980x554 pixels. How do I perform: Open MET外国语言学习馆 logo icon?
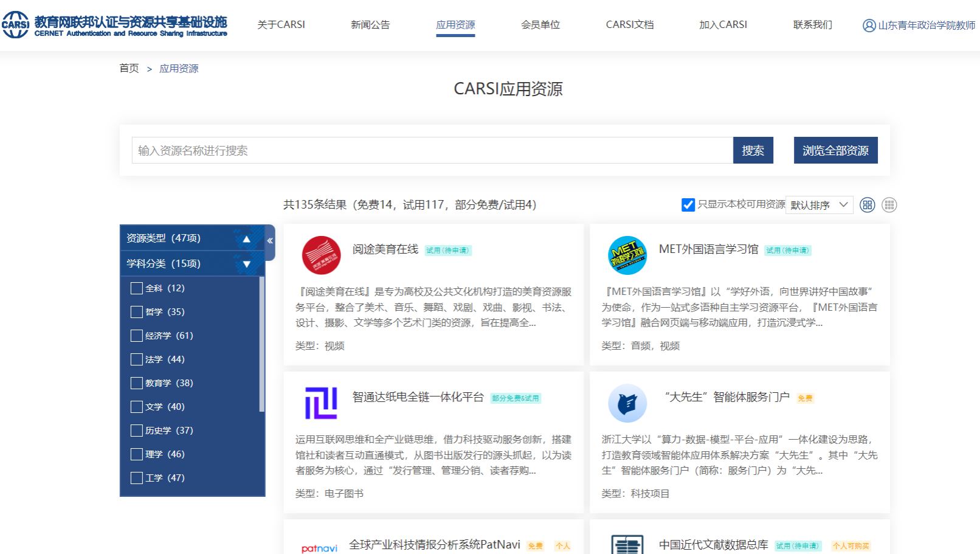coord(627,255)
